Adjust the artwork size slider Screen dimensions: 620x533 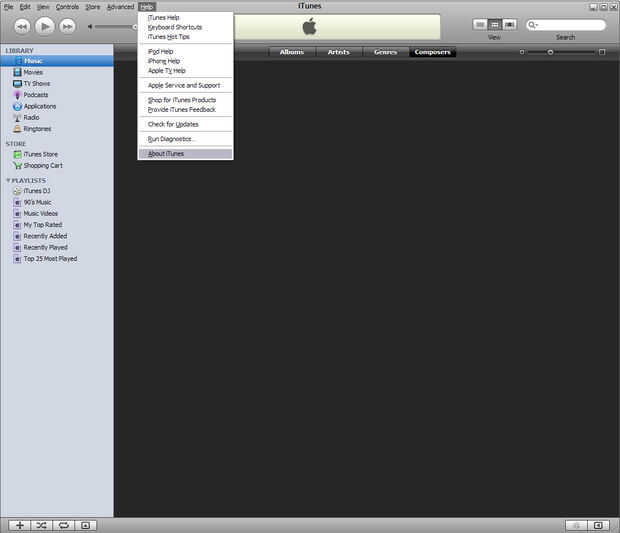561,52
